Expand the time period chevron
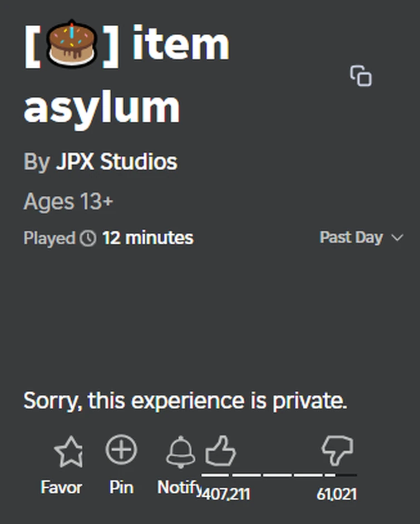Image resolution: width=420 pixels, height=524 pixels. tap(397, 238)
